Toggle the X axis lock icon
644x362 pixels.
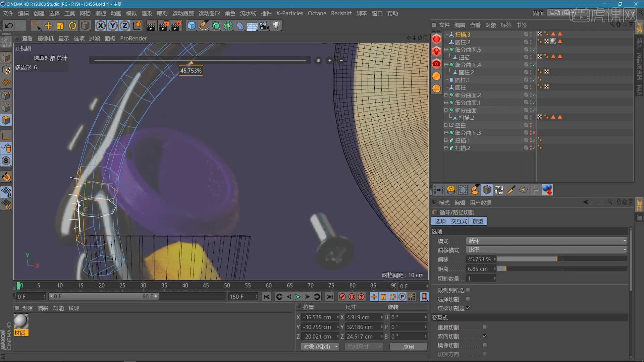tap(100, 26)
